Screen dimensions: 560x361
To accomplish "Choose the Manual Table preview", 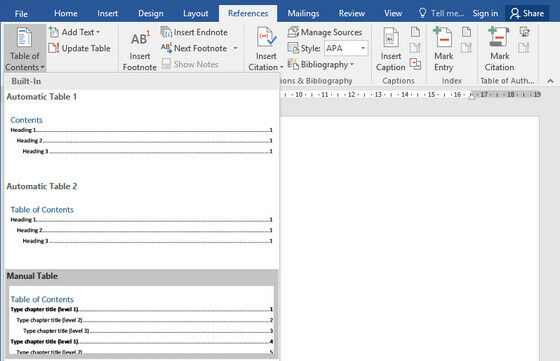I will (x=141, y=320).
